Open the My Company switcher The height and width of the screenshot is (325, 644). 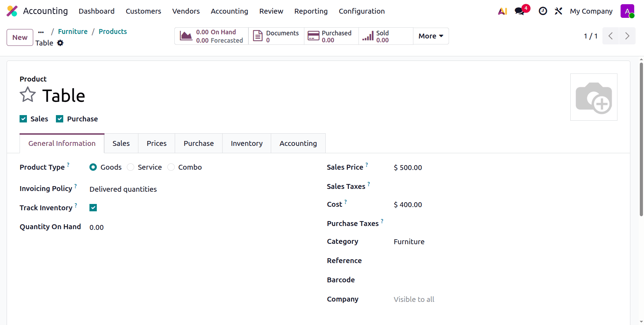591,11
